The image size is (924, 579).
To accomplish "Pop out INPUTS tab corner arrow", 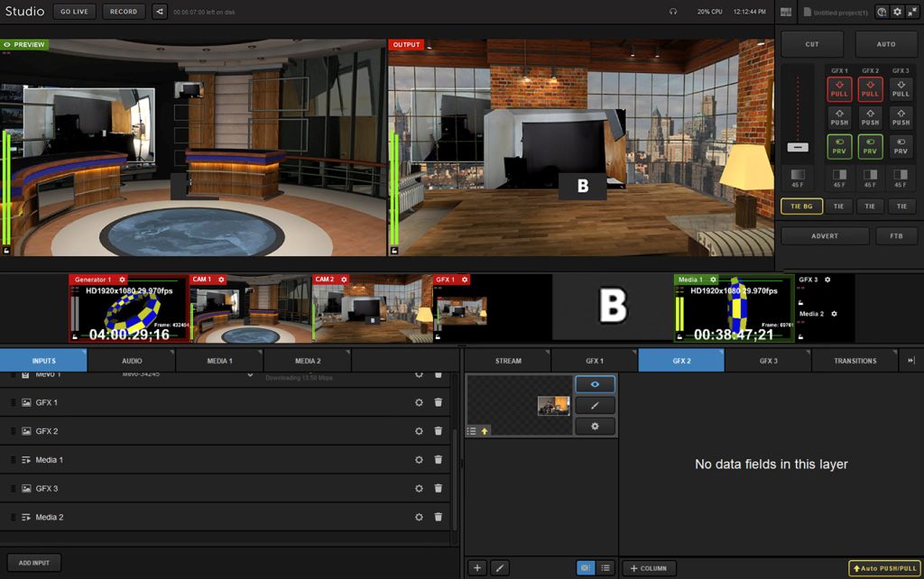I will click(84, 352).
